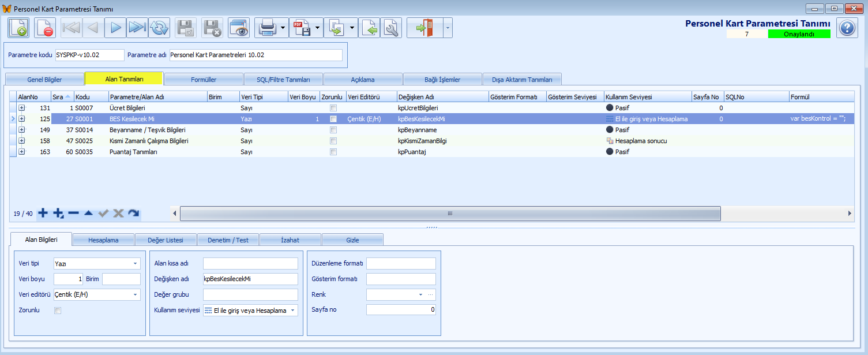Open the blue help question mark button
The image size is (868, 355).
[847, 28]
